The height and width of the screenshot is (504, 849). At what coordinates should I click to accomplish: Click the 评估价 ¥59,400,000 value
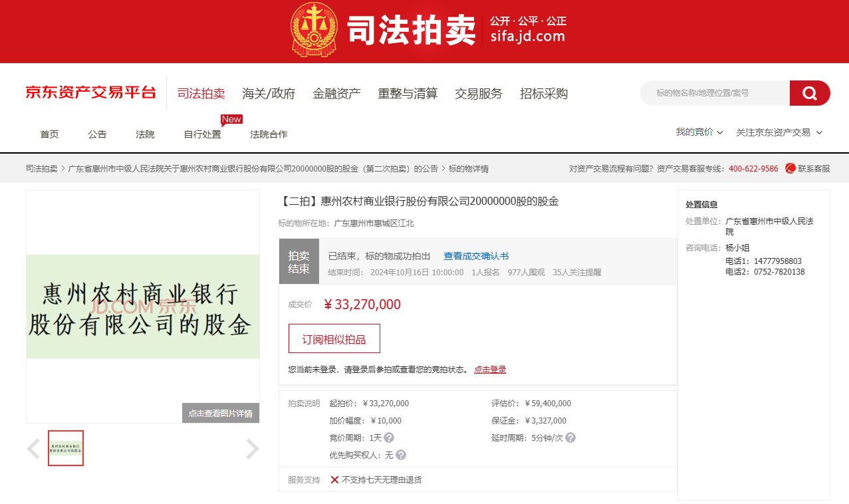point(548,404)
